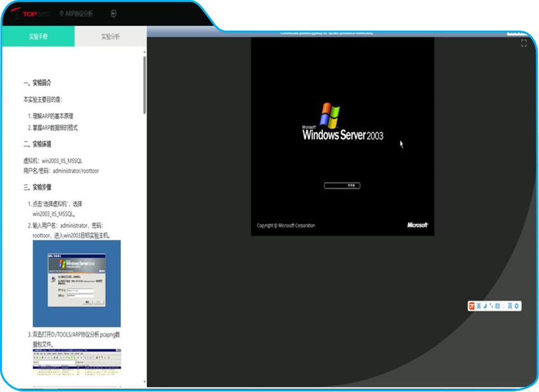Toggle the moon half-width mode icon
The image size is (539, 392).
(485, 306)
